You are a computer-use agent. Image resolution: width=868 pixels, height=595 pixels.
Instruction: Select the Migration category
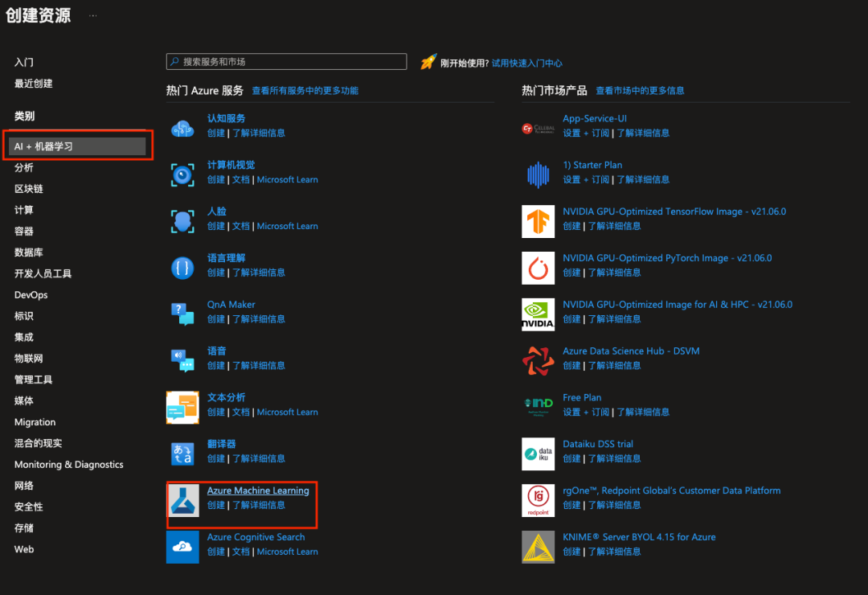pyautogui.click(x=35, y=422)
